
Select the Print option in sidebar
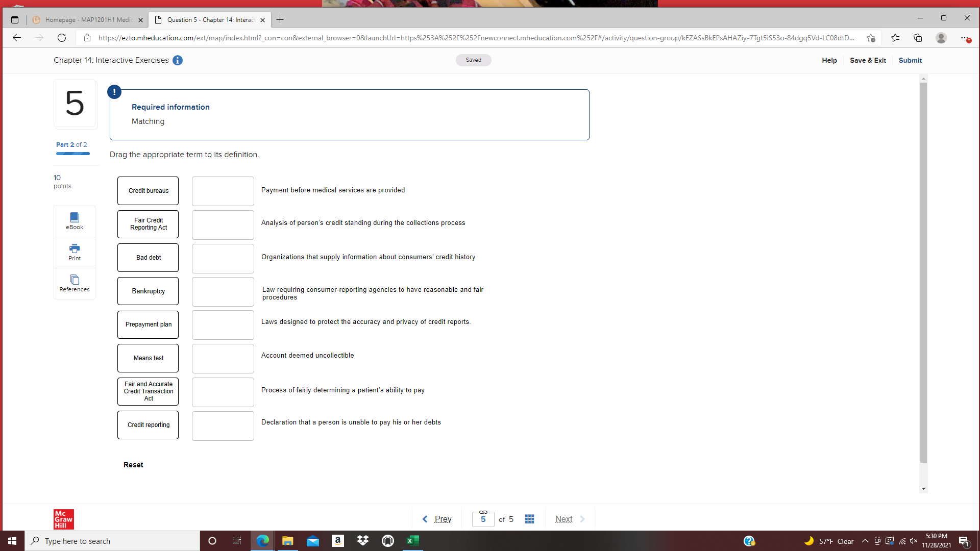tap(74, 252)
